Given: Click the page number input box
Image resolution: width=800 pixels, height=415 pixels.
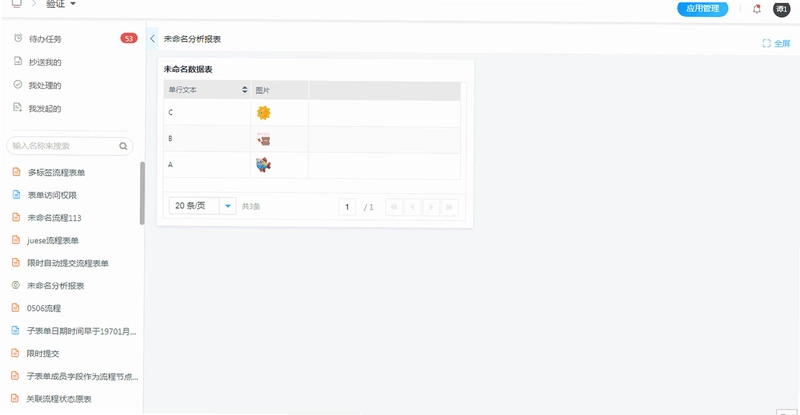Looking at the screenshot, I should pyautogui.click(x=347, y=207).
